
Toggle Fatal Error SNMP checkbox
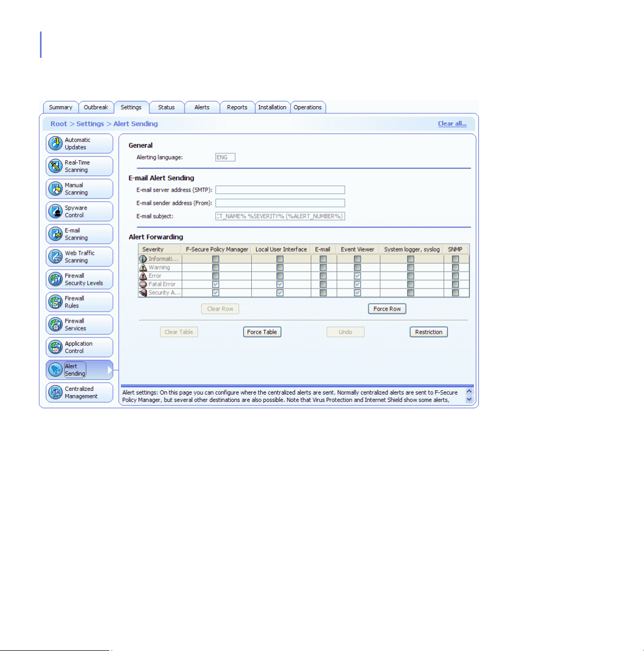(456, 284)
